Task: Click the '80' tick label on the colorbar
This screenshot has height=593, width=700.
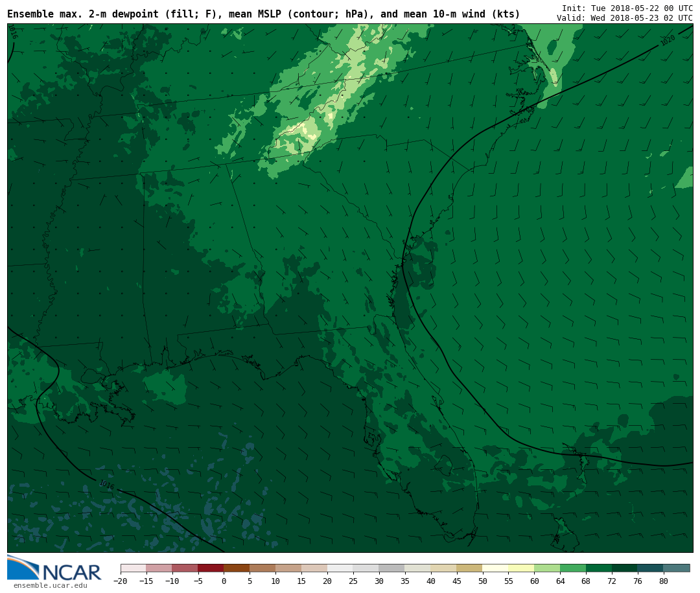Action: (x=663, y=581)
